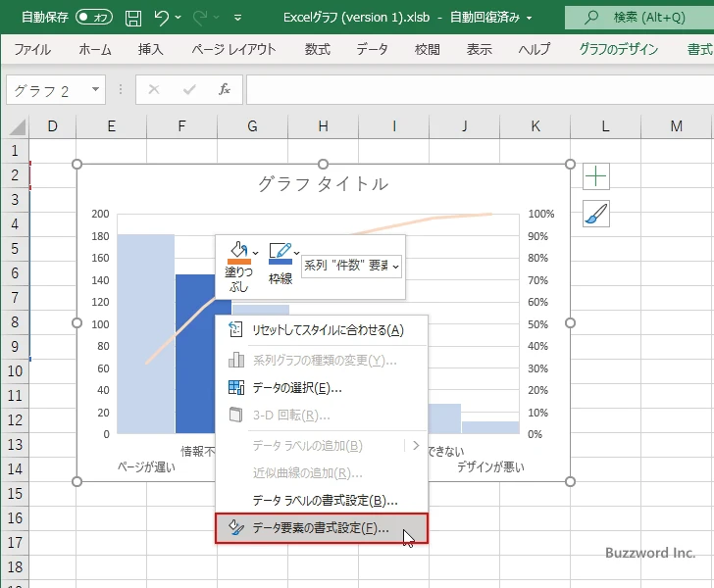
Task: Open the file name dropdown next to 自動回復済み
Action: click(530, 19)
